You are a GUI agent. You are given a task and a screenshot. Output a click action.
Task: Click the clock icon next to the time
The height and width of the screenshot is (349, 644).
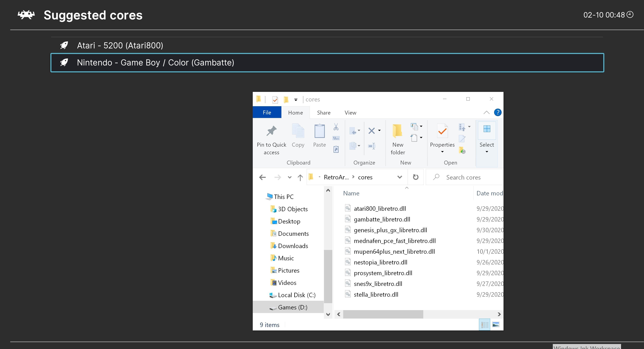[630, 14]
